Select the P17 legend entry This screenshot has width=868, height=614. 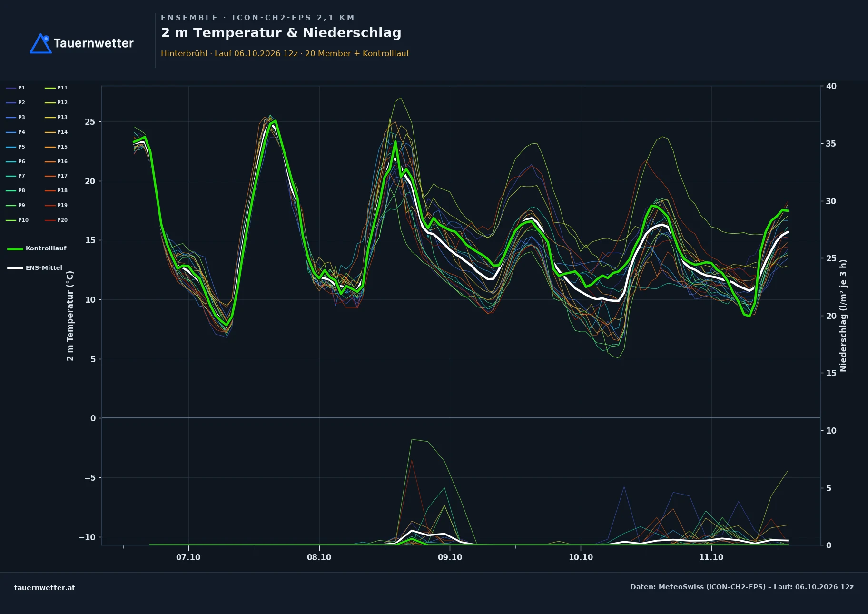56,176
